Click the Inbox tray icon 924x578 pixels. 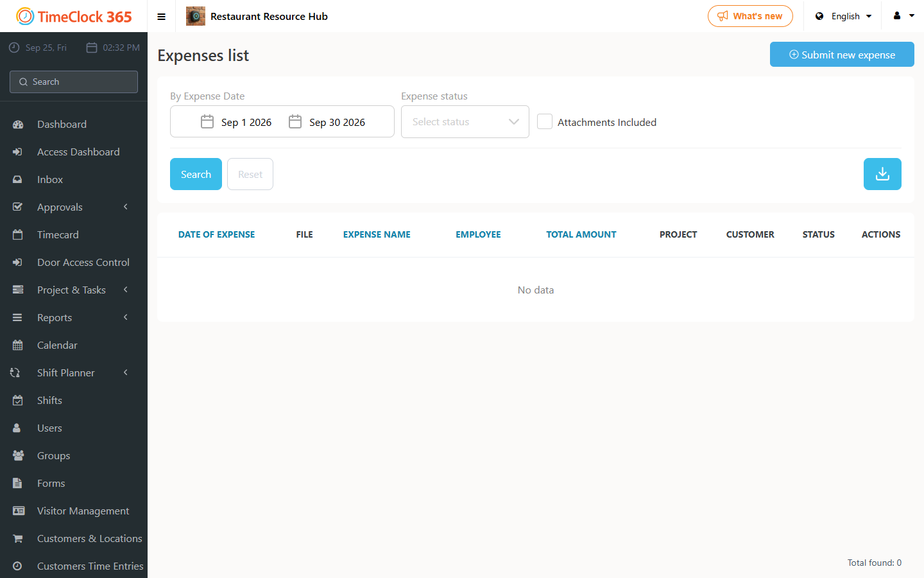pyautogui.click(x=18, y=180)
